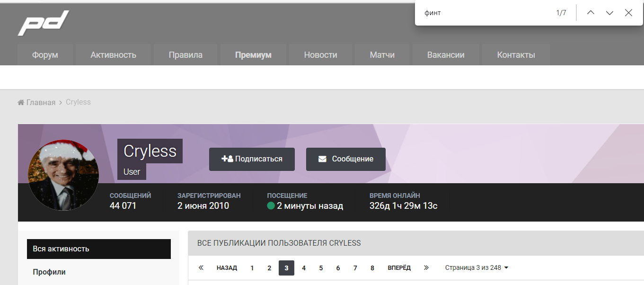
Task: Click the PD site logo
Action: [44, 23]
